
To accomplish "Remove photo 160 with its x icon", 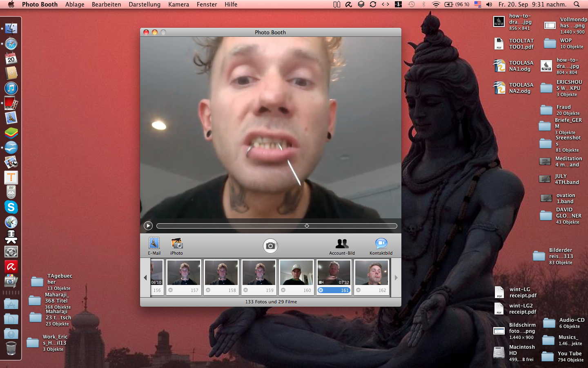I will (283, 290).
